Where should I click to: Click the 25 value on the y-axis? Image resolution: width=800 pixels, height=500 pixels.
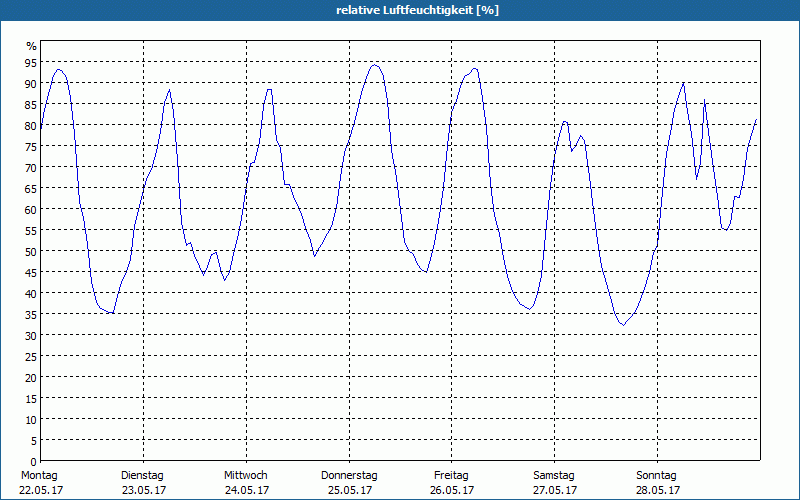pos(30,356)
